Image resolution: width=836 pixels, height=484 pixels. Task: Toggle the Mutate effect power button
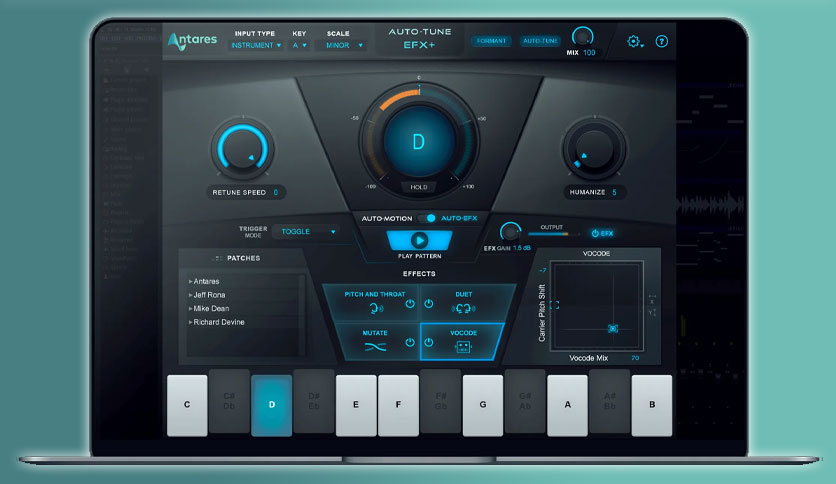409,343
